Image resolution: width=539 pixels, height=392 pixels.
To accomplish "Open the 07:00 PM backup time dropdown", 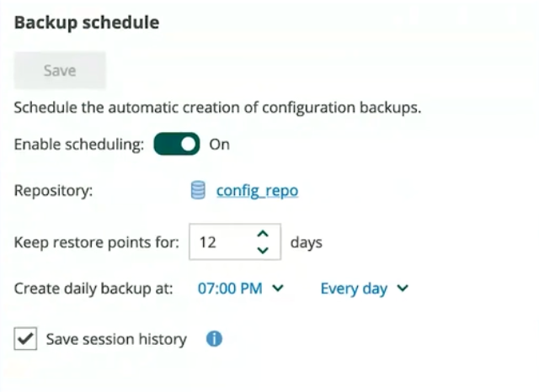I will point(241,289).
